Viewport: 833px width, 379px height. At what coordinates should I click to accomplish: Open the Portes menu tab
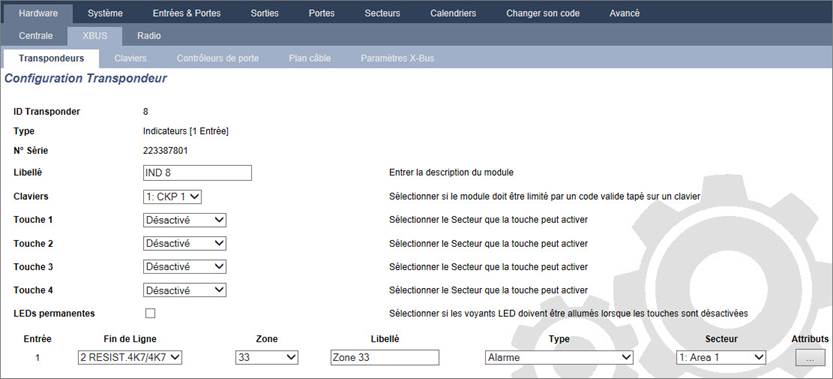(321, 13)
